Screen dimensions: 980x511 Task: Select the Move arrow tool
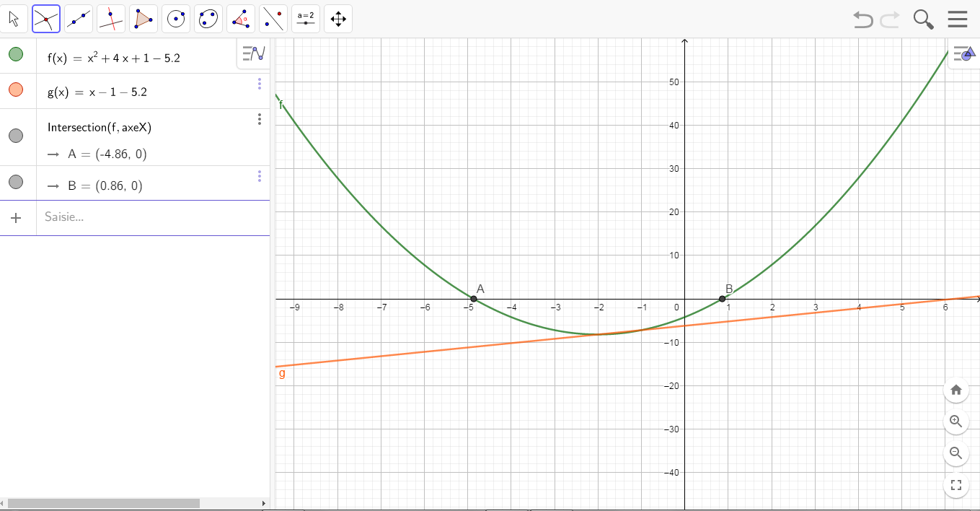(14, 19)
